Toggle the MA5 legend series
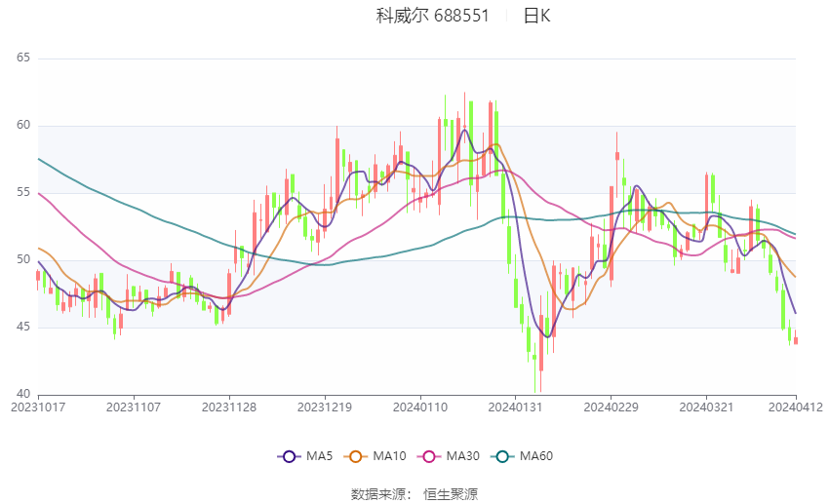 [305, 456]
